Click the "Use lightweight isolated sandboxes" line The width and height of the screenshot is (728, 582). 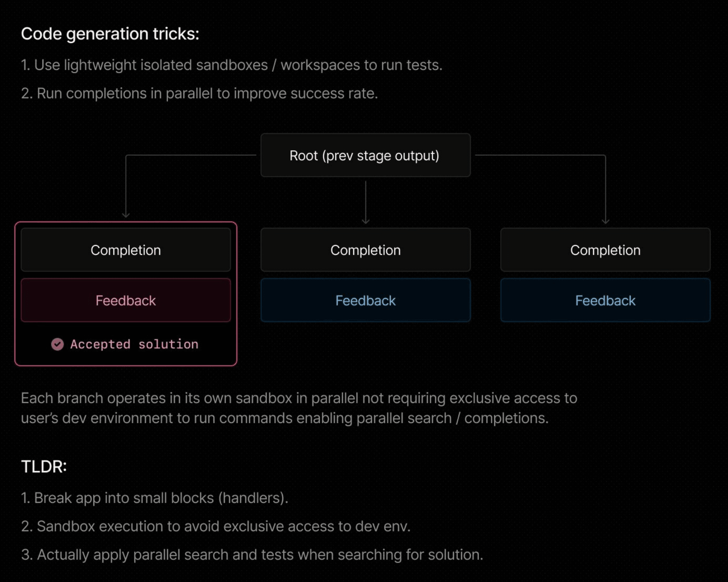232,65
